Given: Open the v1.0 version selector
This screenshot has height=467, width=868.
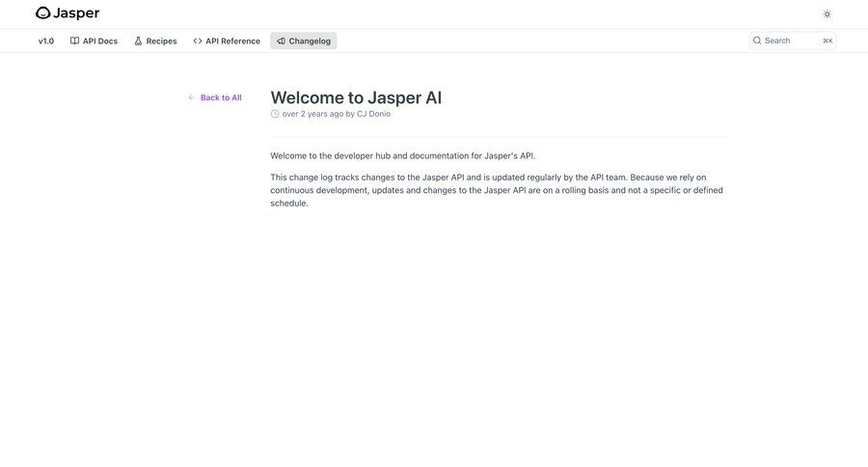Looking at the screenshot, I should point(46,41).
